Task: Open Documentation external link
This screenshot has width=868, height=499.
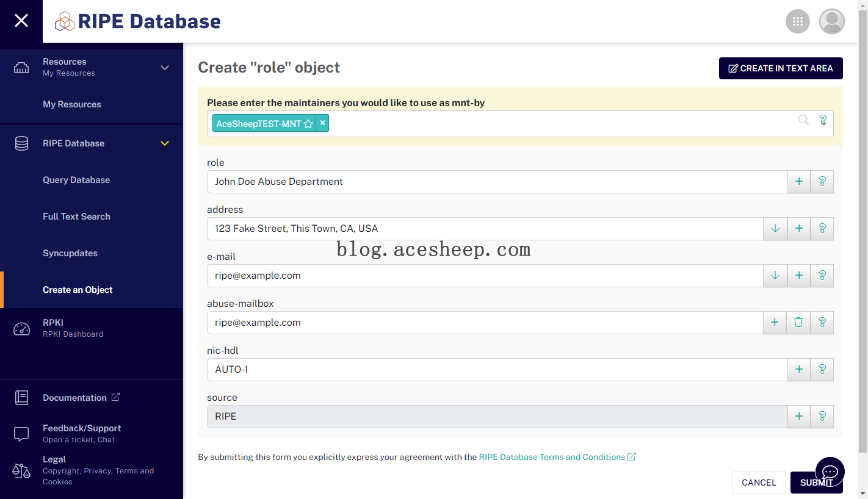Action: point(81,398)
